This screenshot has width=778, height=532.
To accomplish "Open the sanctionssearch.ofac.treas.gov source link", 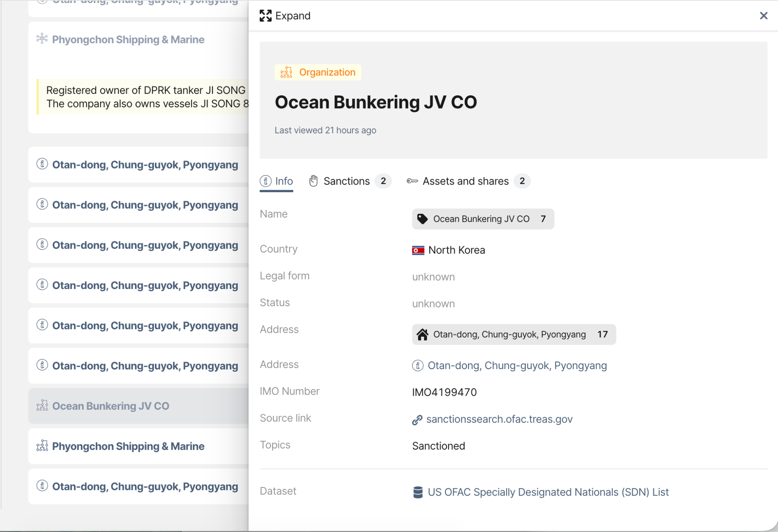I will click(499, 419).
